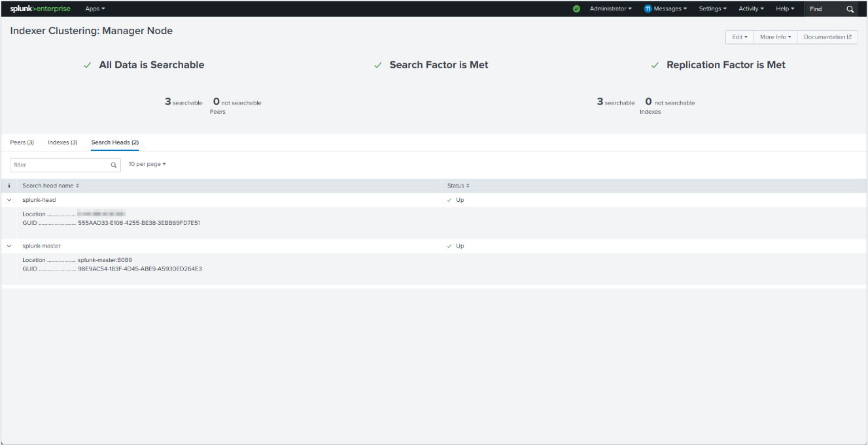Click the filter box magnifier icon
The height and width of the screenshot is (445, 868).
[114, 165]
